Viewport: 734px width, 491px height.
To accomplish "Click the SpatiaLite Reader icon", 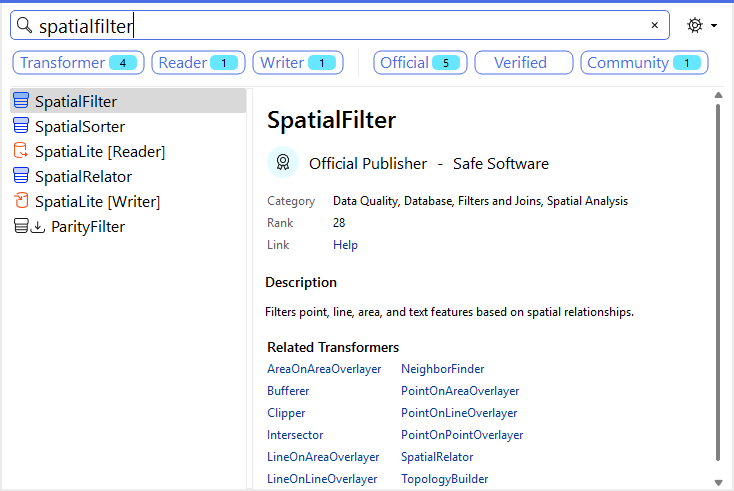I will click(x=21, y=151).
